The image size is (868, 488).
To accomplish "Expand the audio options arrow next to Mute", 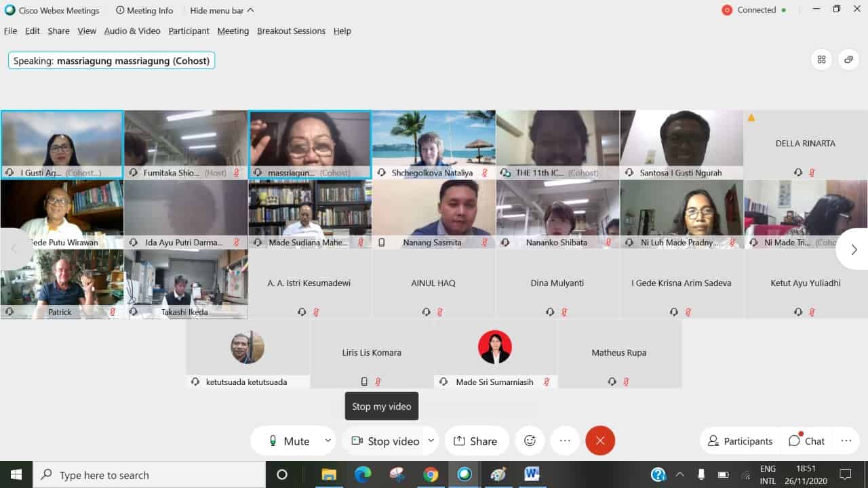I will pyautogui.click(x=328, y=441).
